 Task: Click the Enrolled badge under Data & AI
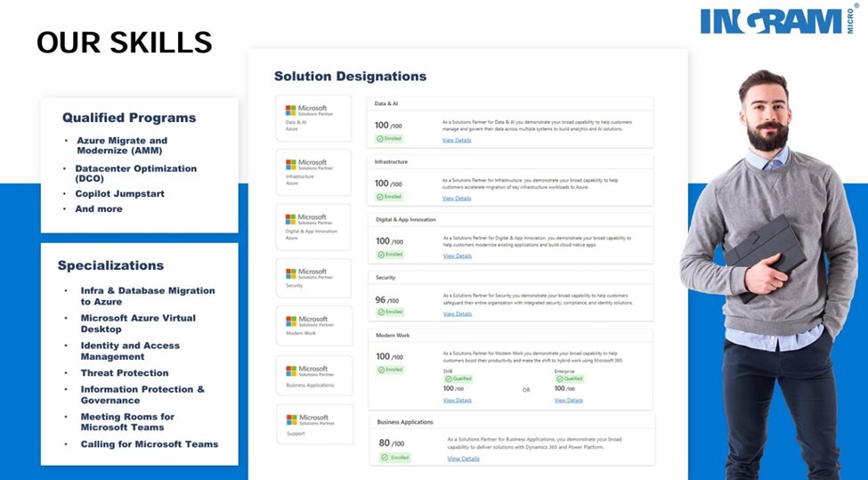click(389, 138)
